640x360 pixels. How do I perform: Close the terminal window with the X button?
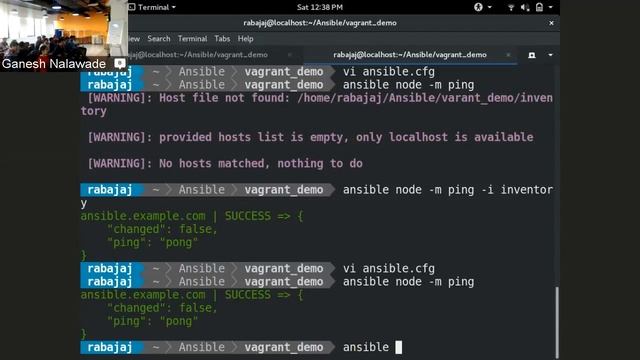(551, 23)
